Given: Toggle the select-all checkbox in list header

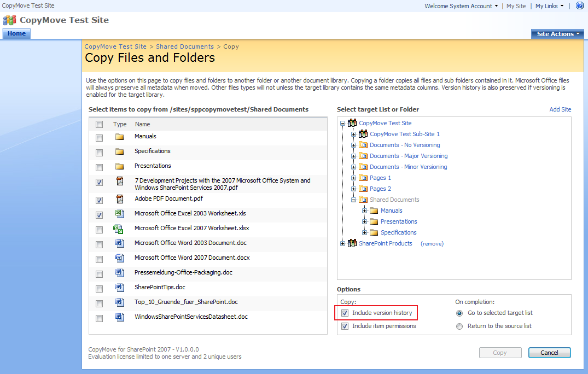Looking at the screenshot, I should point(99,124).
